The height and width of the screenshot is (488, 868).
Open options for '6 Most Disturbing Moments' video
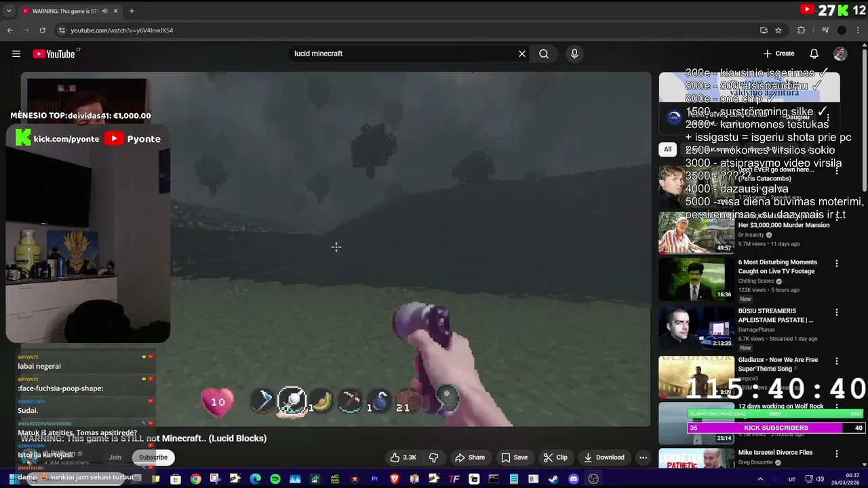click(x=837, y=264)
